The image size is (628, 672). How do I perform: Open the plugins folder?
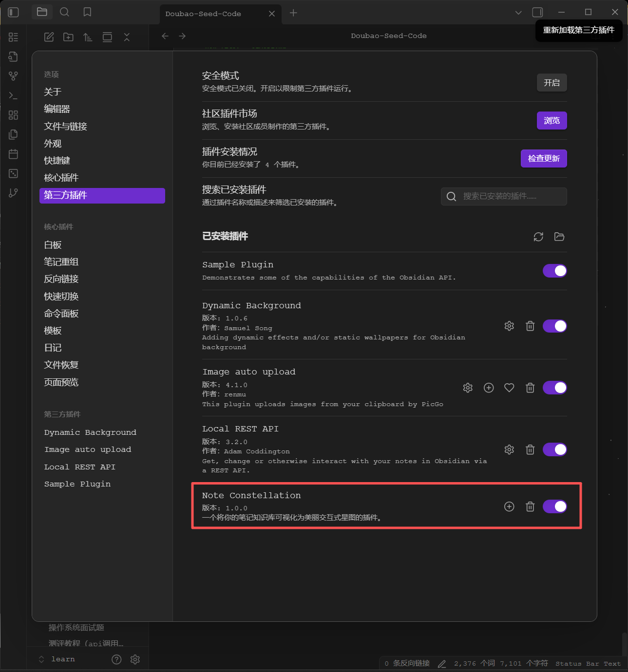pos(559,237)
